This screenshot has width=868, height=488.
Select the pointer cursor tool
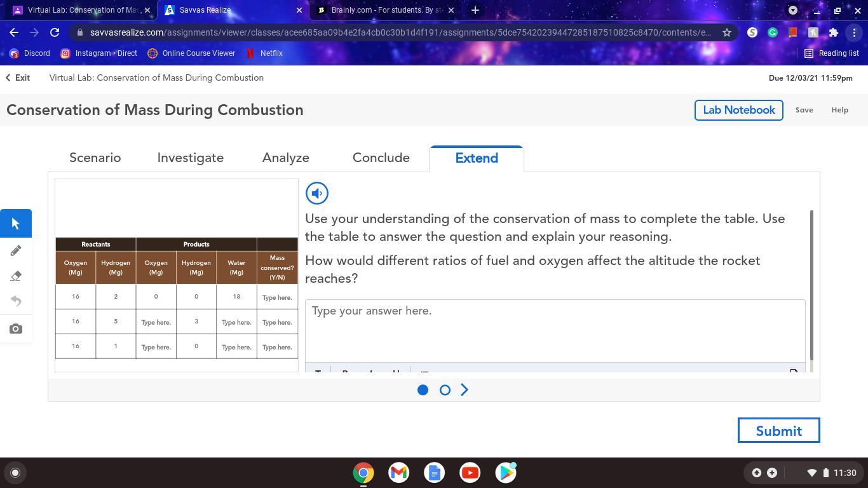16,224
